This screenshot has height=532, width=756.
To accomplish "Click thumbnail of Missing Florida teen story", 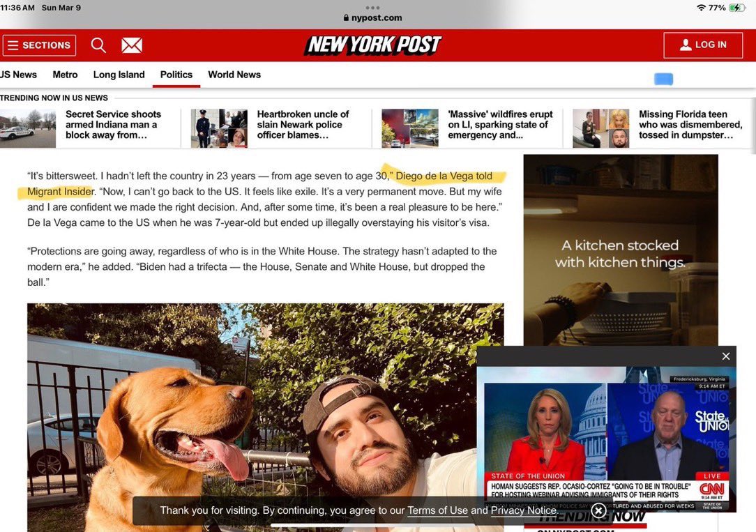I will [600, 128].
